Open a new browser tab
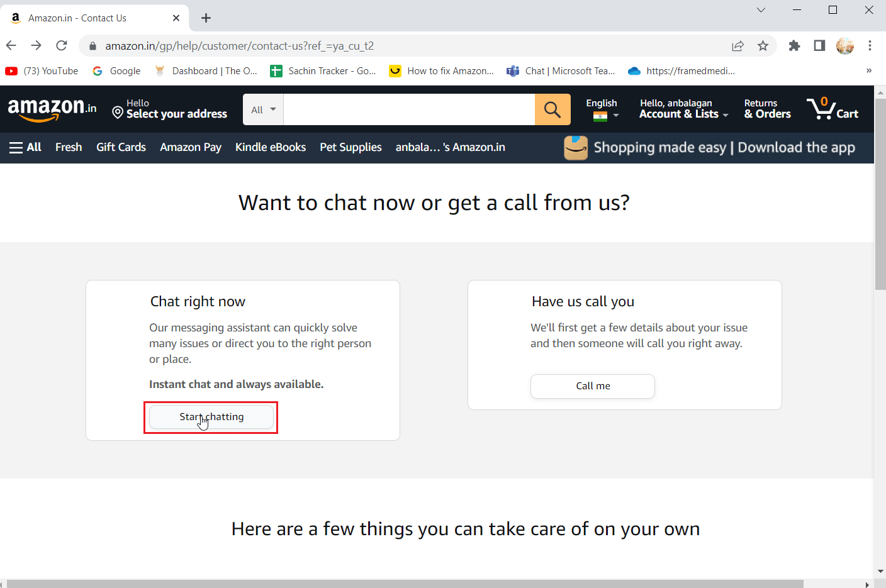Screen dimensions: 886x588 tap(206, 18)
